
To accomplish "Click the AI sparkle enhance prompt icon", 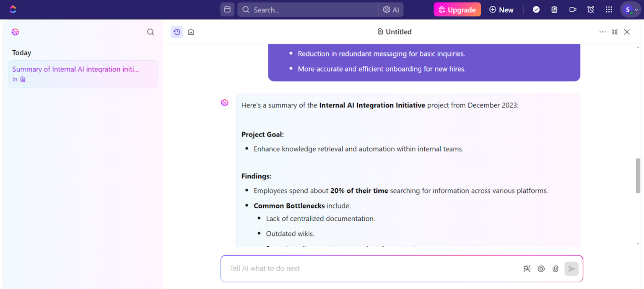I will point(527,269).
